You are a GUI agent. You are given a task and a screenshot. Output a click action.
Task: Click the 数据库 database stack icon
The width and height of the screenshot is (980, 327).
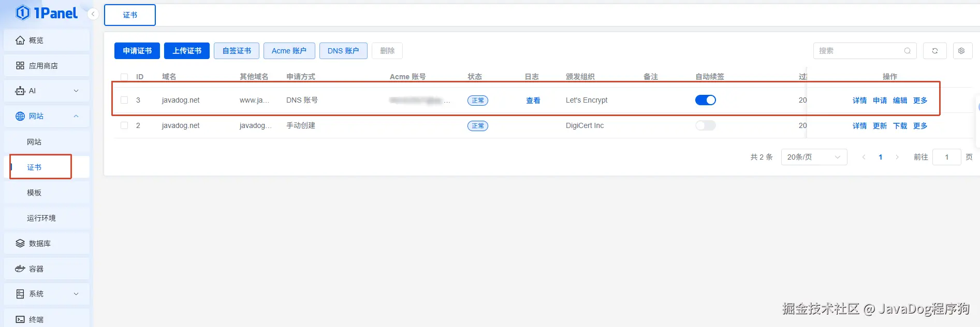point(20,243)
